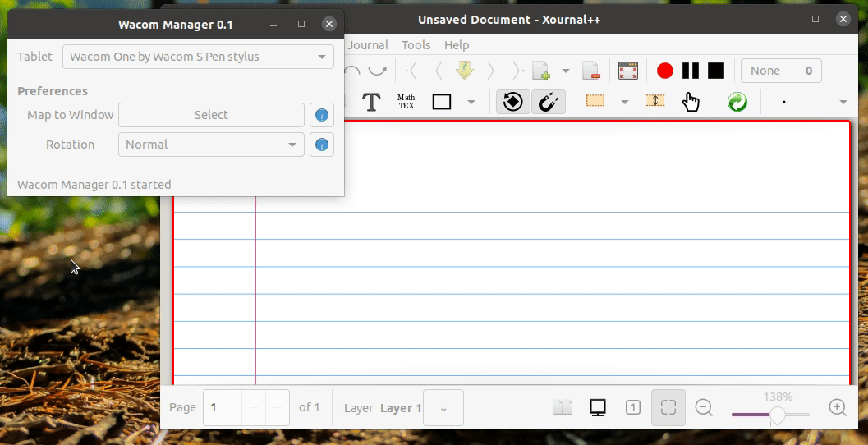868x445 pixels.
Task: Zoom out with magnifier minus icon
Action: pos(704,408)
